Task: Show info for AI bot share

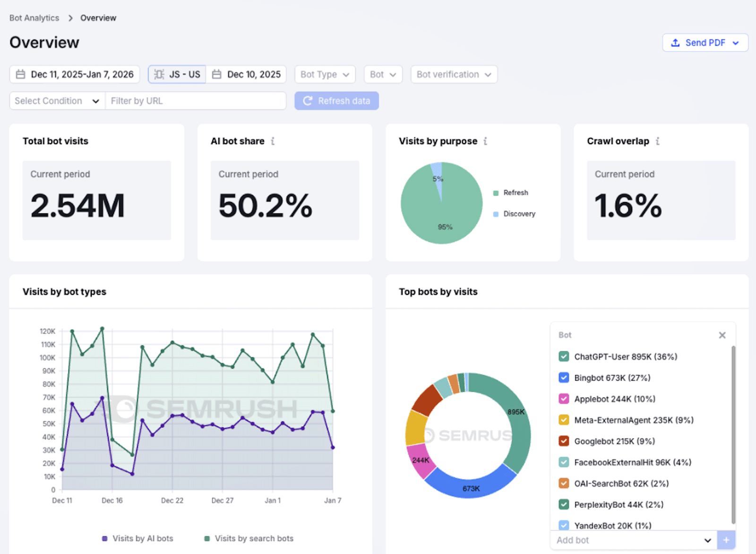Action: click(273, 141)
